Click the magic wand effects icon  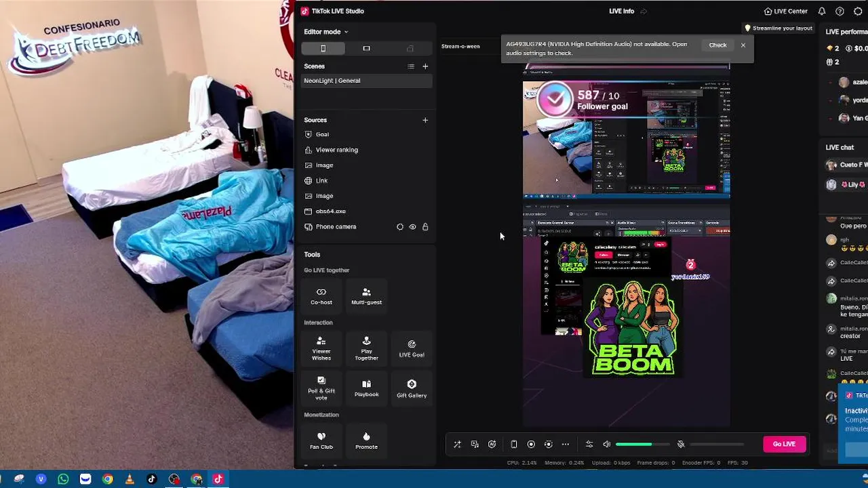pyautogui.click(x=457, y=445)
